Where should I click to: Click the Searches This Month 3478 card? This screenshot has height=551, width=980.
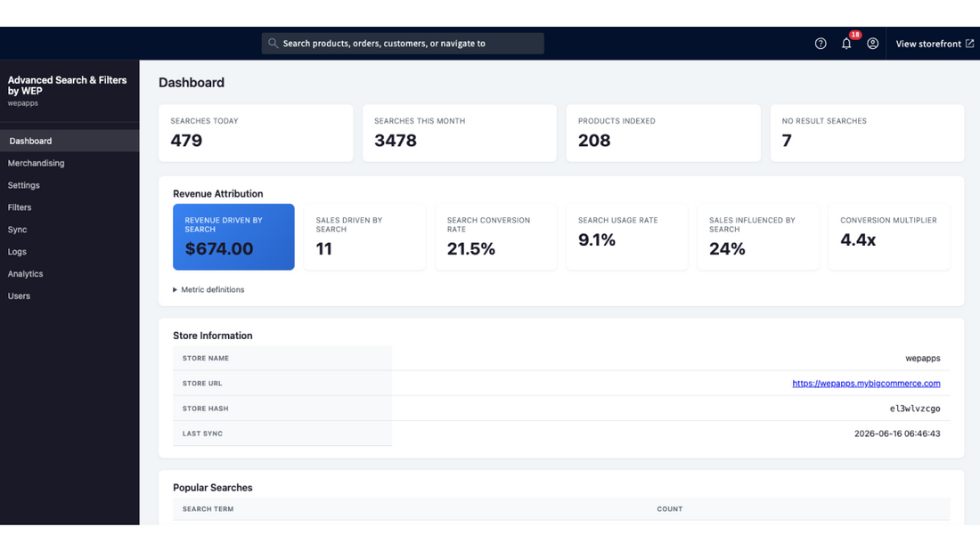click(460, 133)
